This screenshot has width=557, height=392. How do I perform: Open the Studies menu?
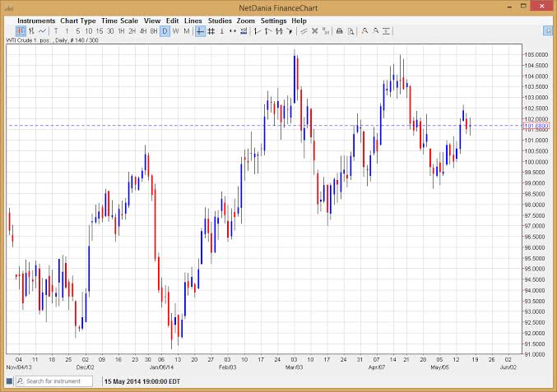(220, 21)
